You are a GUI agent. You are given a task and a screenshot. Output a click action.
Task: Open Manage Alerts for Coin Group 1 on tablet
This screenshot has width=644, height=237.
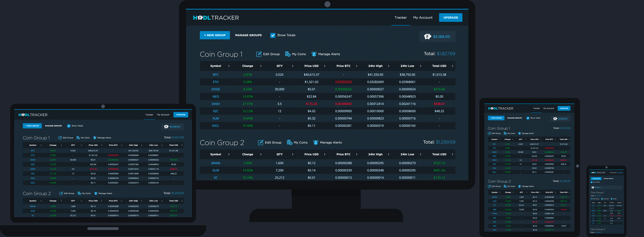point(526,133)
